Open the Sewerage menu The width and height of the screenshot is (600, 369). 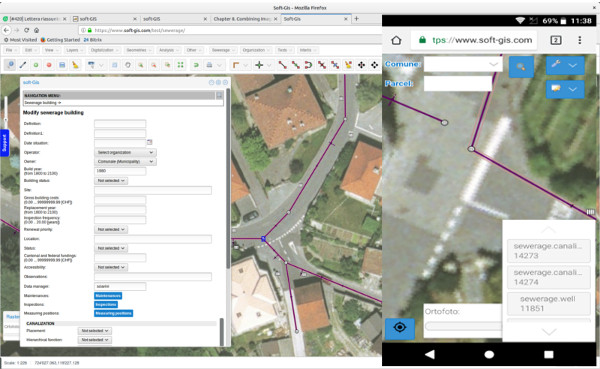223,50
